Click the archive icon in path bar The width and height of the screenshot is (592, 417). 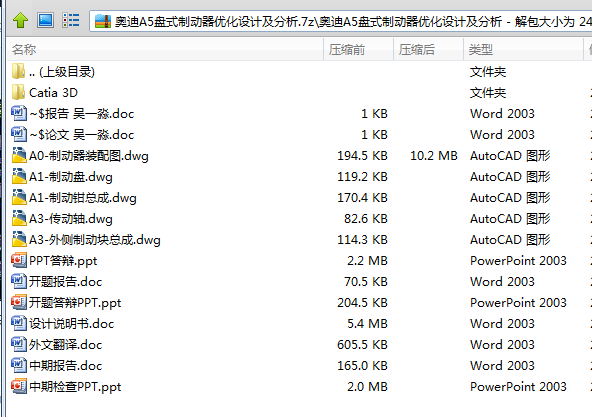click(103, 22)
